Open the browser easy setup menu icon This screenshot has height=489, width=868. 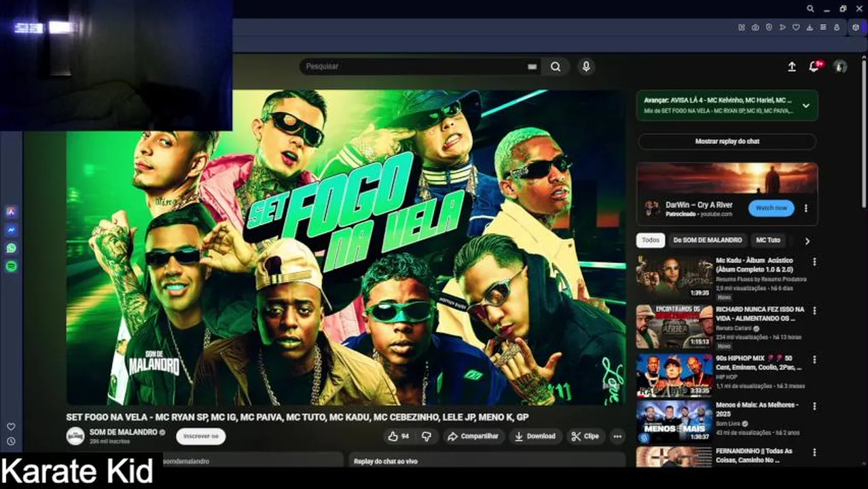click(823, 27)
